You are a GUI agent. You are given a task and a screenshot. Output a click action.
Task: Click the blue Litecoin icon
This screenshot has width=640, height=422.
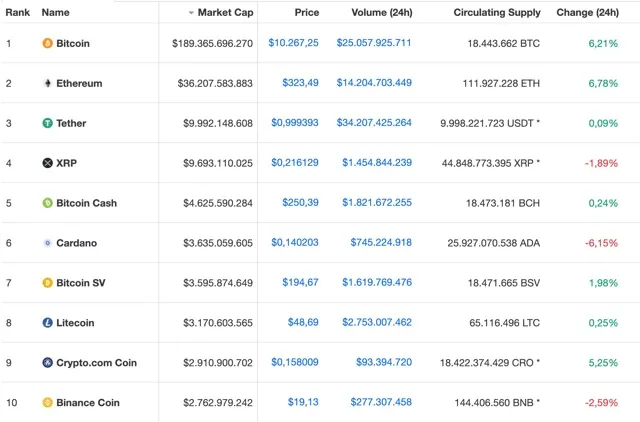(47, 323)
